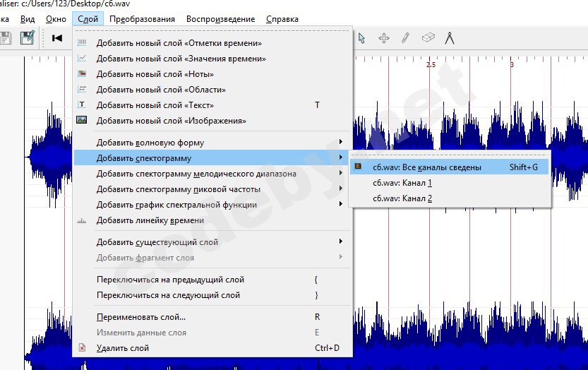The width and height of the screenshot is (588, 370).
Task: Add new «Значения времени» layer
Action: pyautogui.click(x=212, y=59)
